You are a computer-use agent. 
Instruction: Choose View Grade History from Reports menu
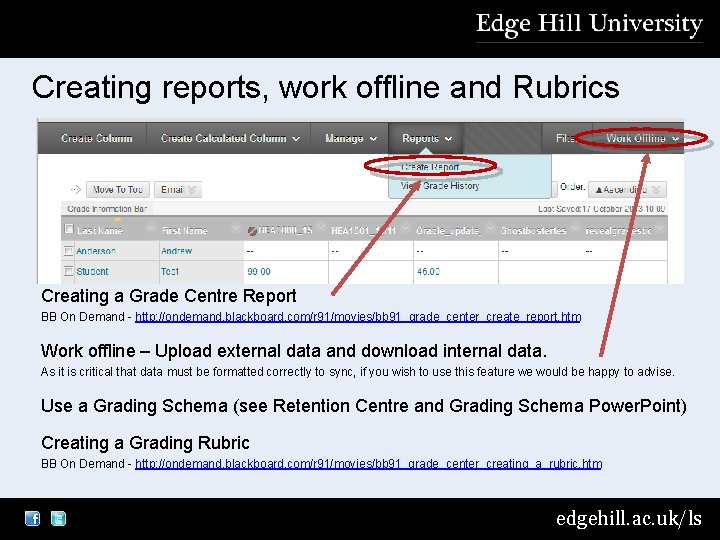pos(439,186)
